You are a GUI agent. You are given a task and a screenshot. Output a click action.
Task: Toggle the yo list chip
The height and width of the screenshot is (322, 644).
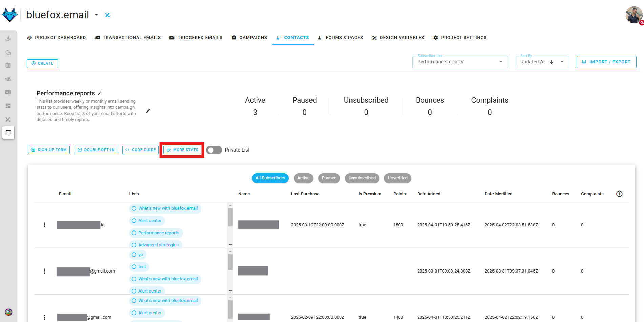[138, 255]
